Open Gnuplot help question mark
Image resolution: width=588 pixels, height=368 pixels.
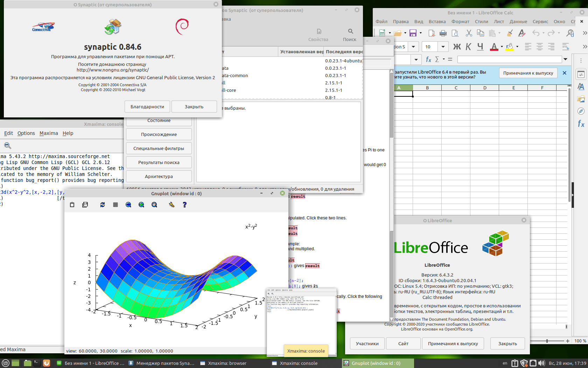point(184,205)
